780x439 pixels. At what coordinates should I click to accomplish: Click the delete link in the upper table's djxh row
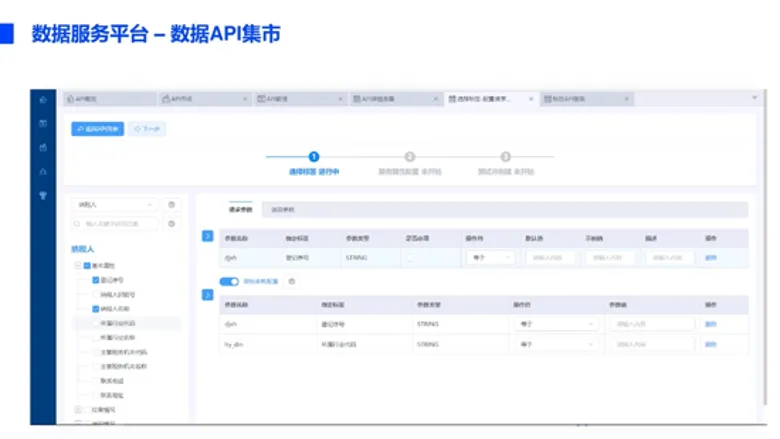tap(711, 258)
